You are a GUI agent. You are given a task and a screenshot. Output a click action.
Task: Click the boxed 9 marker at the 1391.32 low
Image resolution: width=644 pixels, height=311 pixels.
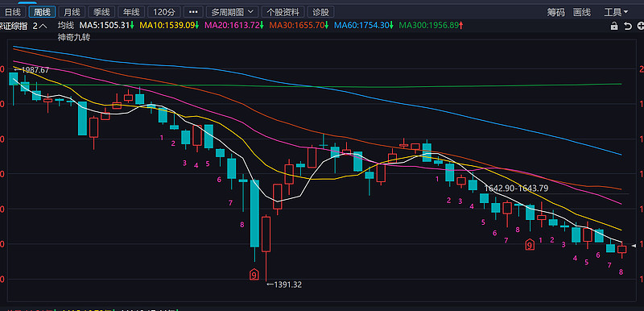point(254,275)
